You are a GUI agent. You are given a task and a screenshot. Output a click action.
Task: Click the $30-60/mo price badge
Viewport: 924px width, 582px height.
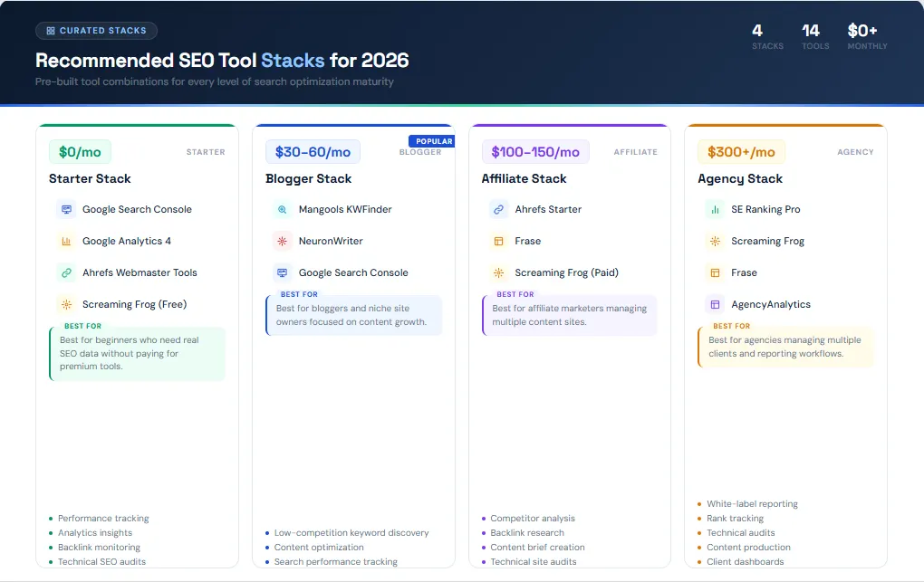tap(313, 152)
